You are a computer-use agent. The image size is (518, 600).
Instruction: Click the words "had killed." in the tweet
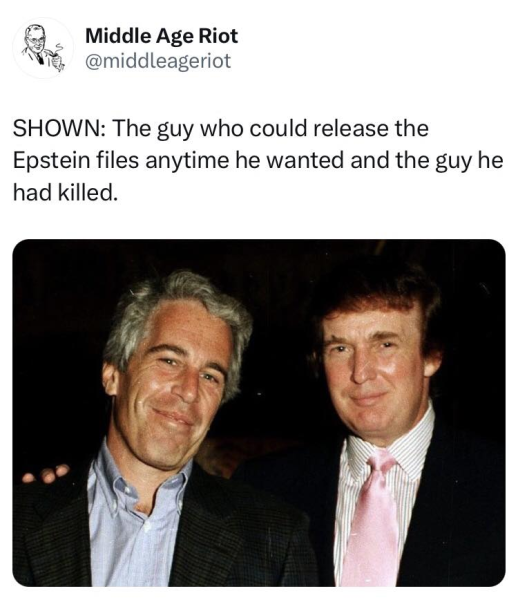tap(64, 192)
